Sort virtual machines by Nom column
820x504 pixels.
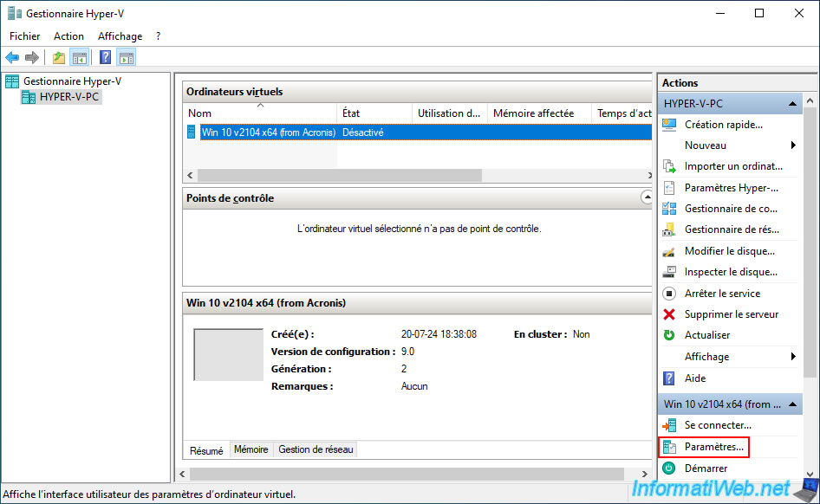coord(260,113)
